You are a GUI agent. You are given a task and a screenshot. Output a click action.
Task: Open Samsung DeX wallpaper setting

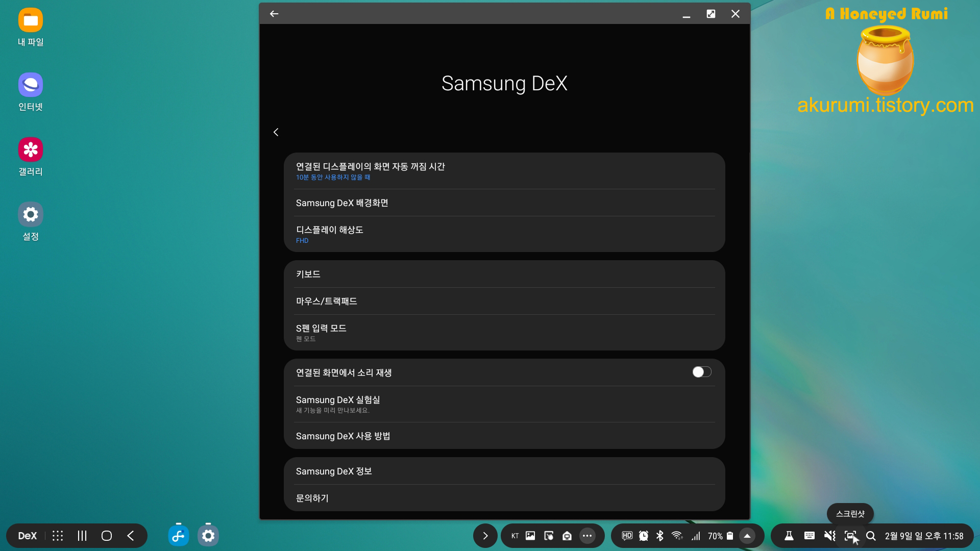[x=504, y=203]
